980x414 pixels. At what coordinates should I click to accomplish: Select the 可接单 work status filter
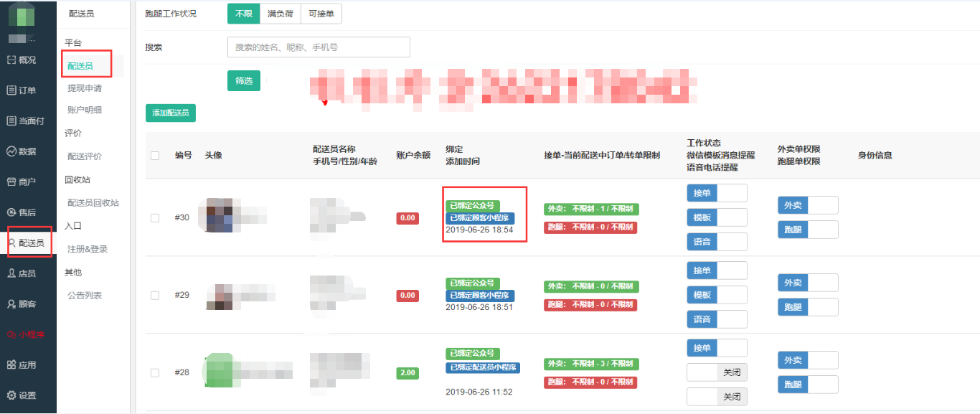321,14
